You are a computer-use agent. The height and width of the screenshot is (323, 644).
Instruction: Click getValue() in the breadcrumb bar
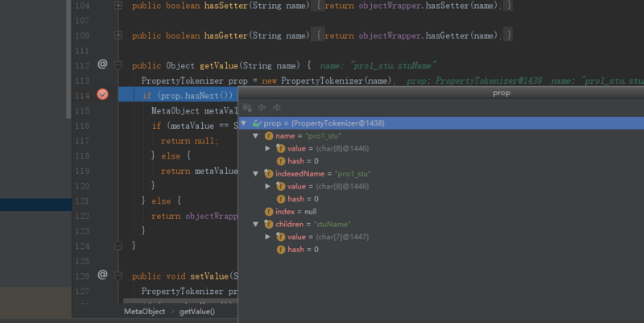[197, 312]
